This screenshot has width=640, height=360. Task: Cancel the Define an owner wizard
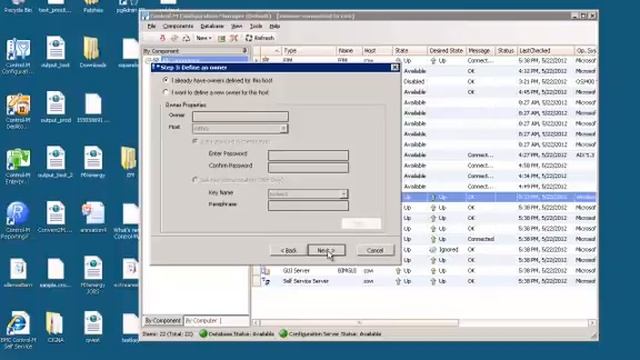pyautogui.click(x=375, y=250)
